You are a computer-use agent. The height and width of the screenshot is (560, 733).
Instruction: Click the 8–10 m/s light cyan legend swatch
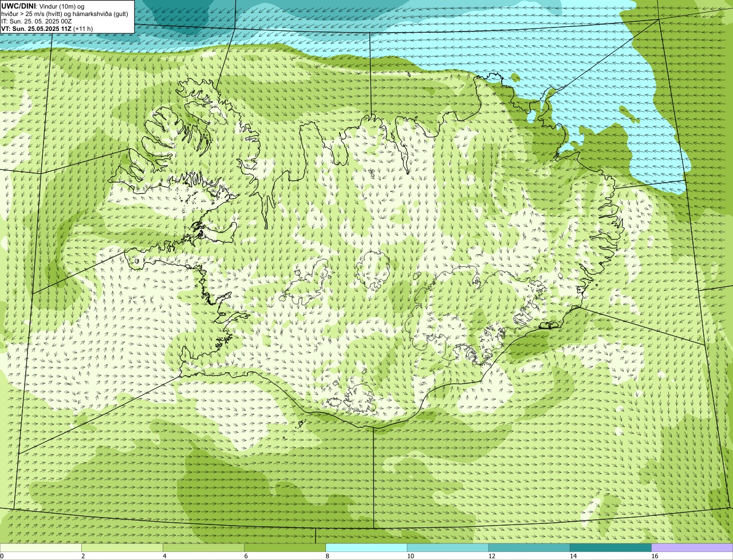(x=366, y=547)
